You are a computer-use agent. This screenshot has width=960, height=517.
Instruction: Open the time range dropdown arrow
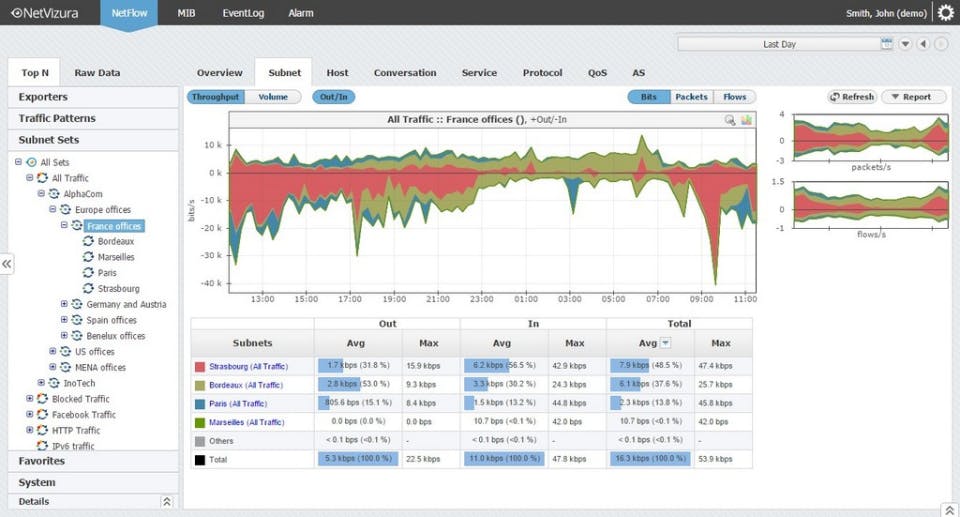[x=906, y=43]
